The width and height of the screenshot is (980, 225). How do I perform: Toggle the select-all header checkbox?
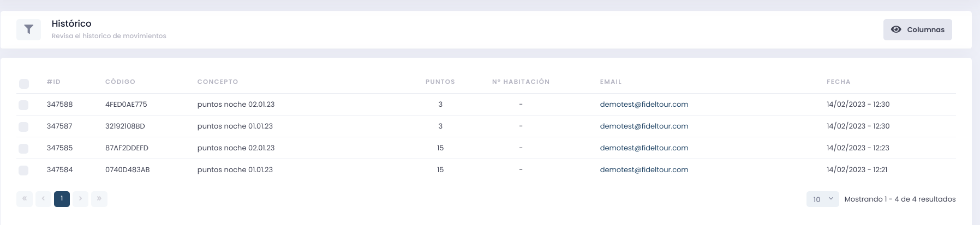(x=23, y=83)
